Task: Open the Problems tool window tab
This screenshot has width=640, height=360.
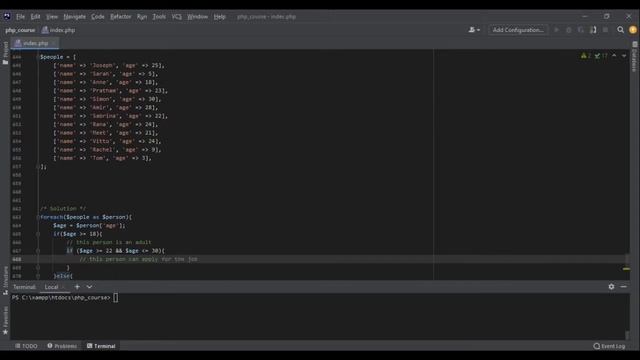Action: tap(62, 346)
